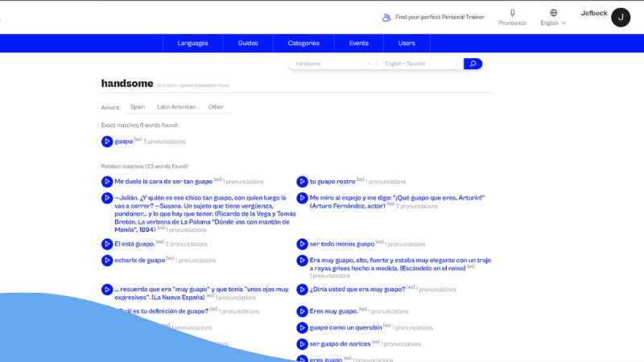This screenshot has height=362, width=644.
Task: Open 'ser todo menos guapo' link
Action: pyautogui.click(x=342, y=244)
